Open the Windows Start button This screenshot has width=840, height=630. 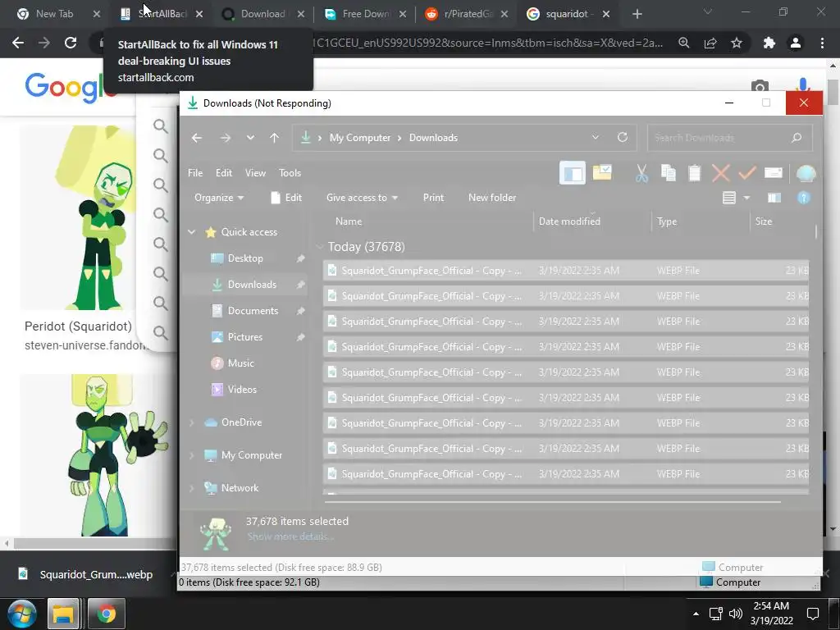click(x=21, y=614)
